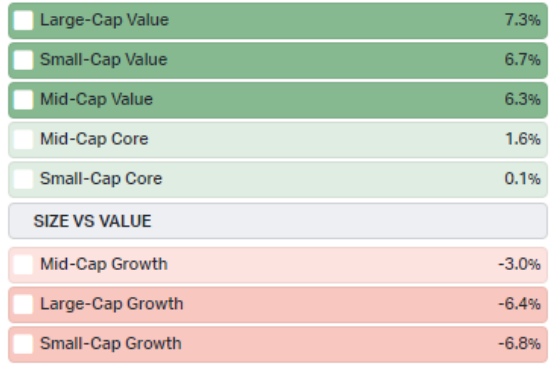
Task: Click the -6.8% return value
Action: pos(520,344)
